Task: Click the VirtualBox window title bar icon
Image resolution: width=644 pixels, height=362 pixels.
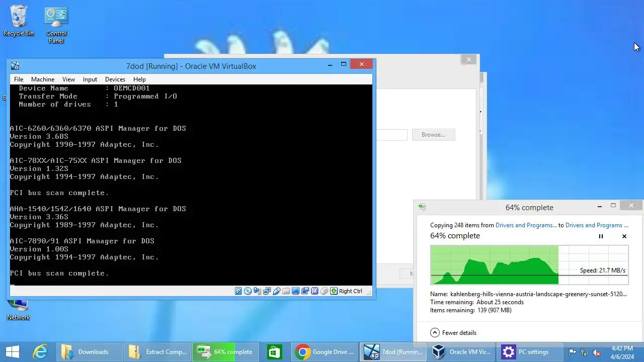Action: coord(15,66)
